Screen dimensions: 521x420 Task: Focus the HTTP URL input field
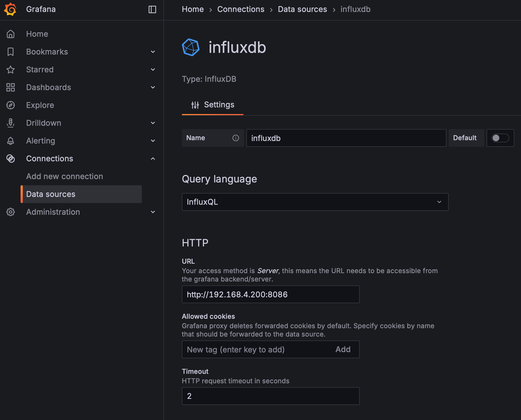271,294
